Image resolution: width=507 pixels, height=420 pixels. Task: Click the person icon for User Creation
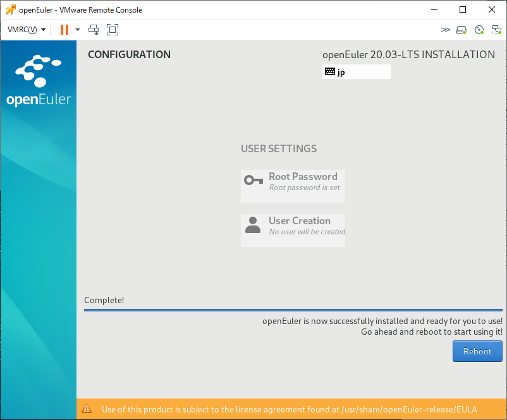coord(253,225)
